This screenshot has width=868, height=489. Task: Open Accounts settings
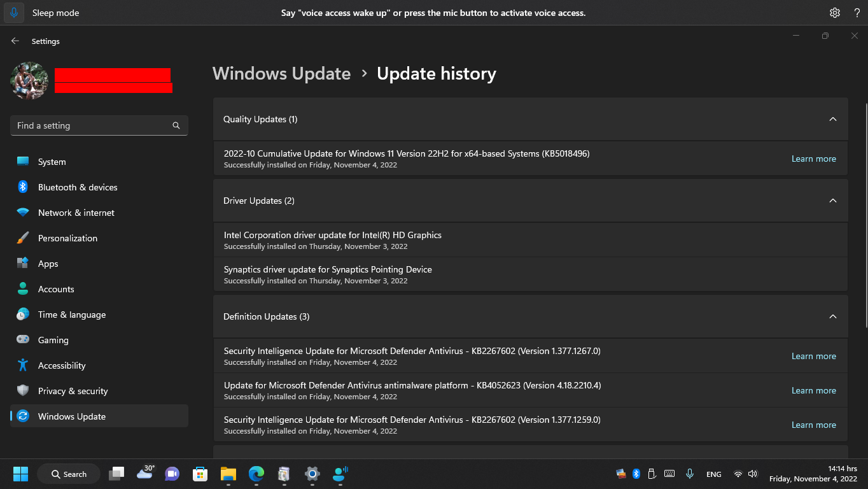pos(99,289)
